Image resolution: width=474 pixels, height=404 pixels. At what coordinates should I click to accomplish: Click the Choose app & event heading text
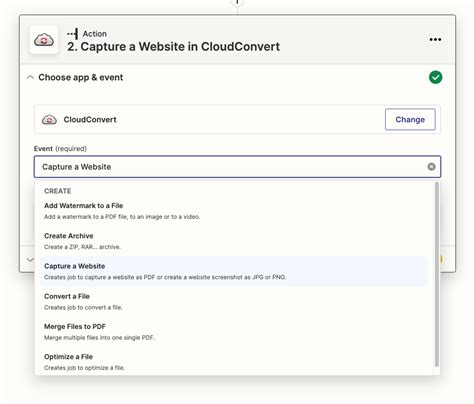coord(81,77)
